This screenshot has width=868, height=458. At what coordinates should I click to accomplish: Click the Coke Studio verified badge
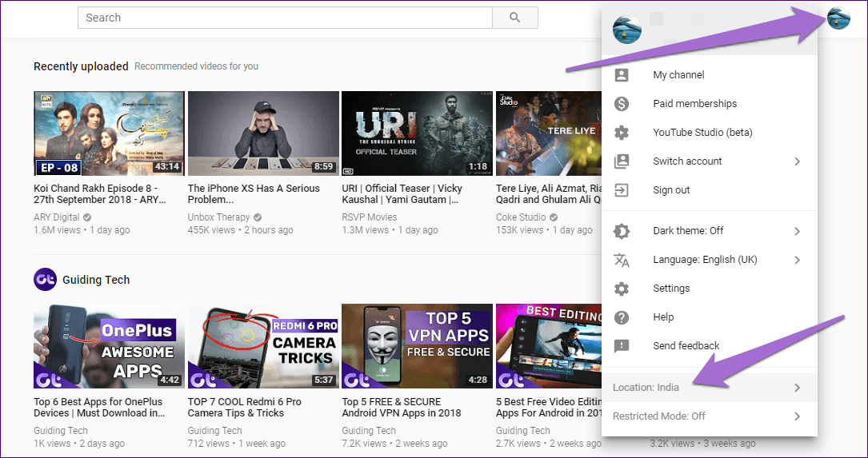[x=554, y=217]
